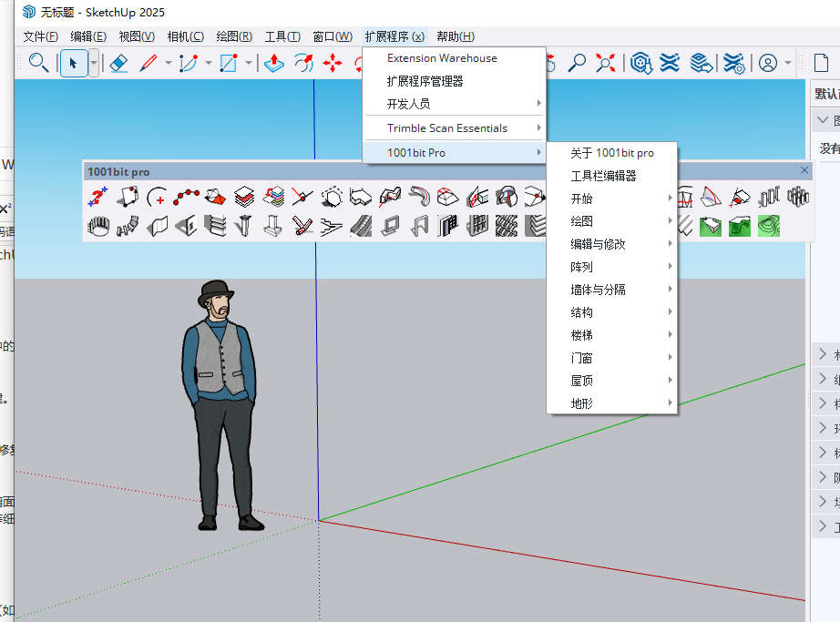Click Zoom Extents icon

pos(606,63)
